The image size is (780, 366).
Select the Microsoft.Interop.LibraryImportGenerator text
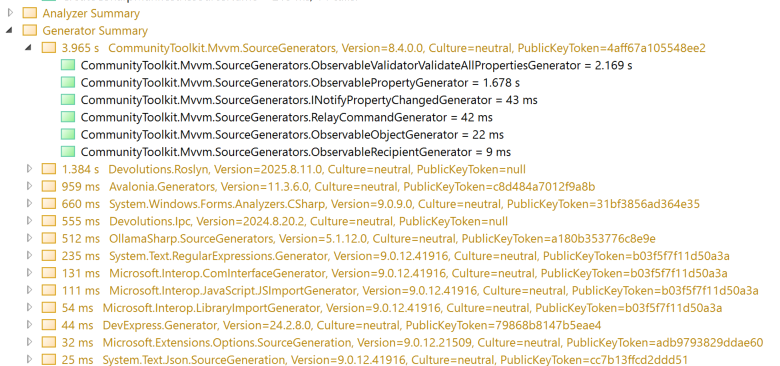pos(412,308)
